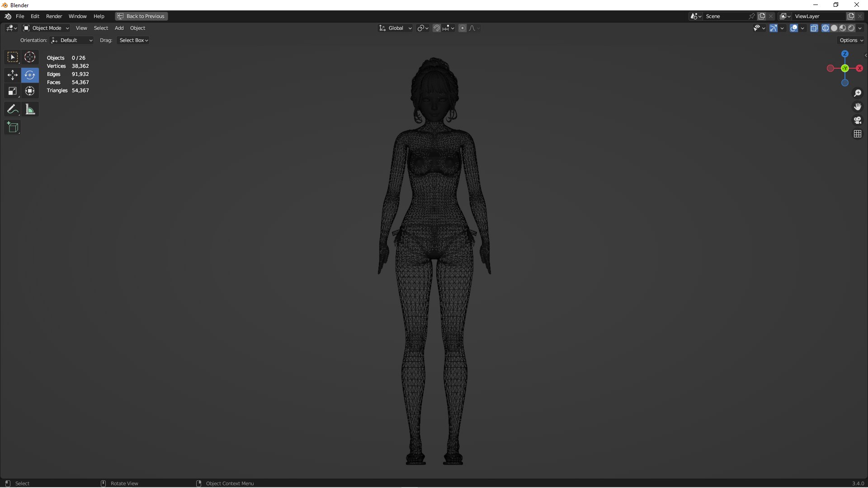Screen dimensions: 868x488
Task: Expand the Select Box drag dropdown
Action: (133, 40)
